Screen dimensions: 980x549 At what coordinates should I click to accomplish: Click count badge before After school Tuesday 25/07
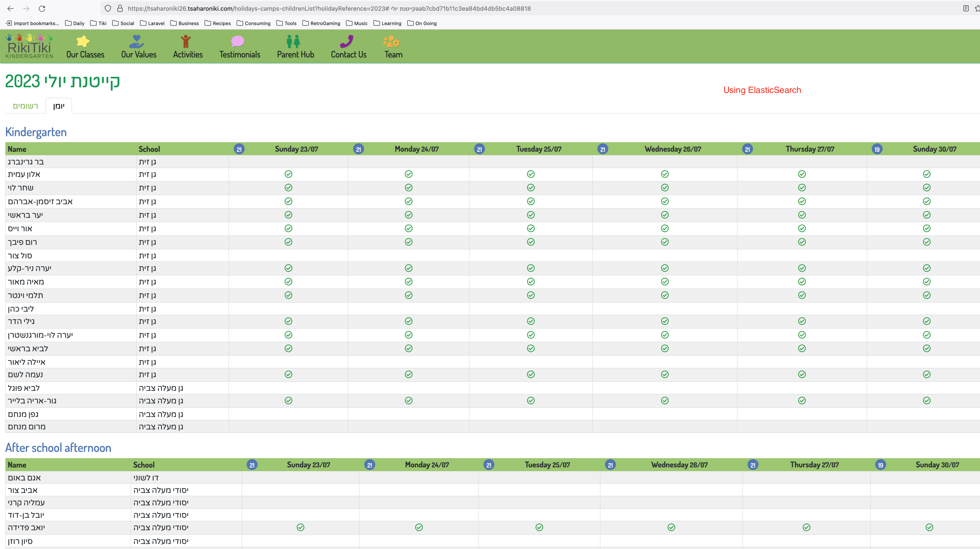489,465
